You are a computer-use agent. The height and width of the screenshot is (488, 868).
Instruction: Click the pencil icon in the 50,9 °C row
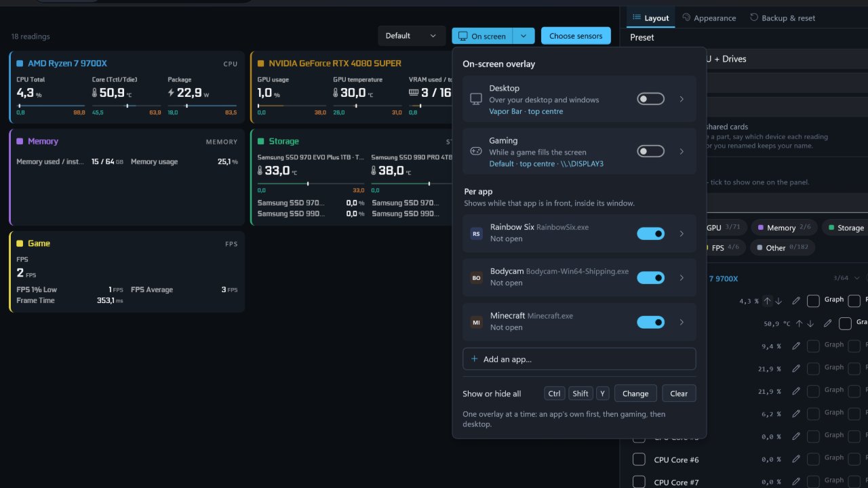point(827,323)
